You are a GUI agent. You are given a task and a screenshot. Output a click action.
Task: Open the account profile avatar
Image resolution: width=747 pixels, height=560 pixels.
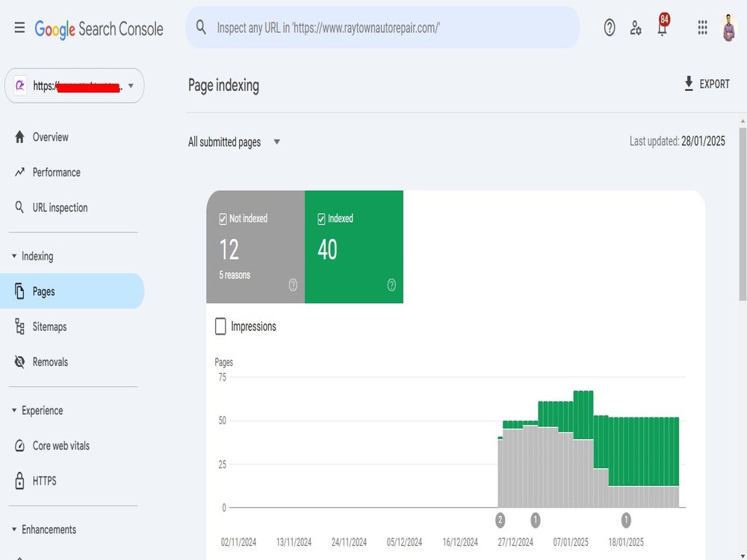tap(728, 28)
